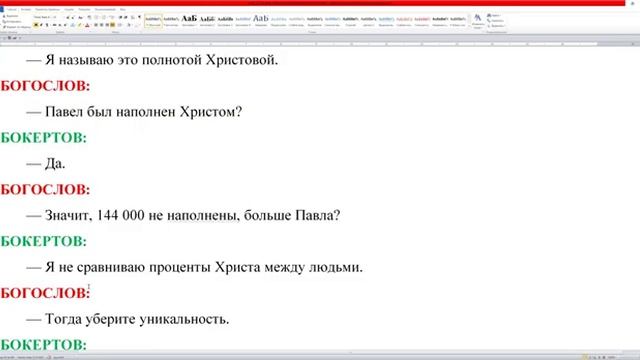The image size is (640, 360).
Task: Apply strikethrough to selected text
Action: (55, 25)
